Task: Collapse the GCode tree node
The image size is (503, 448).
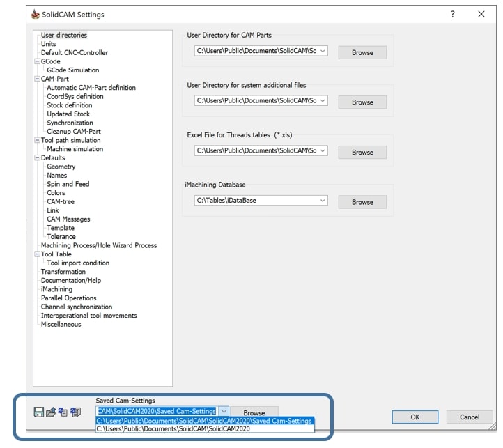Action: [38, 61]
